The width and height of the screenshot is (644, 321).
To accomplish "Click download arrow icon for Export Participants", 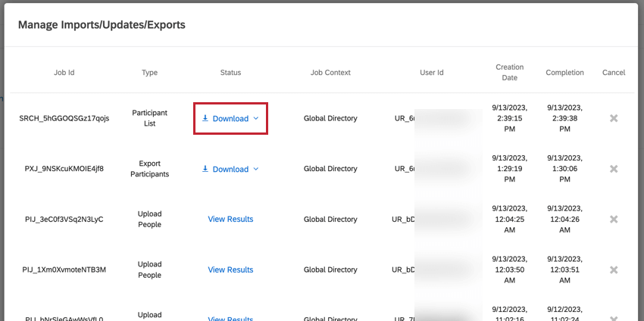I will tap(205, 169).
